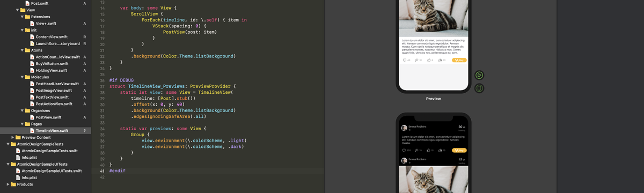Click the yellow Buy button in light preview

(459, 60)
